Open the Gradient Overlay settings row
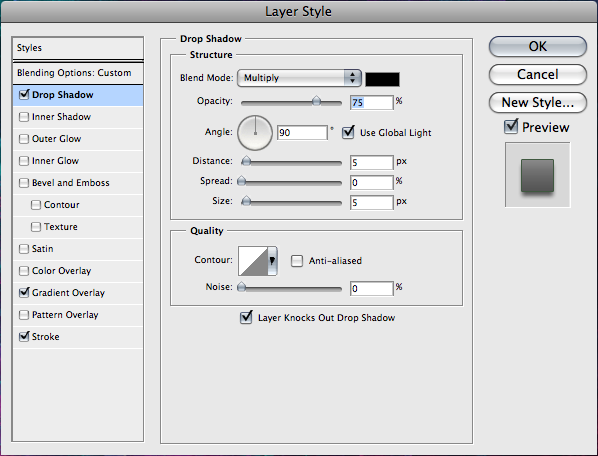 (78, 293)
